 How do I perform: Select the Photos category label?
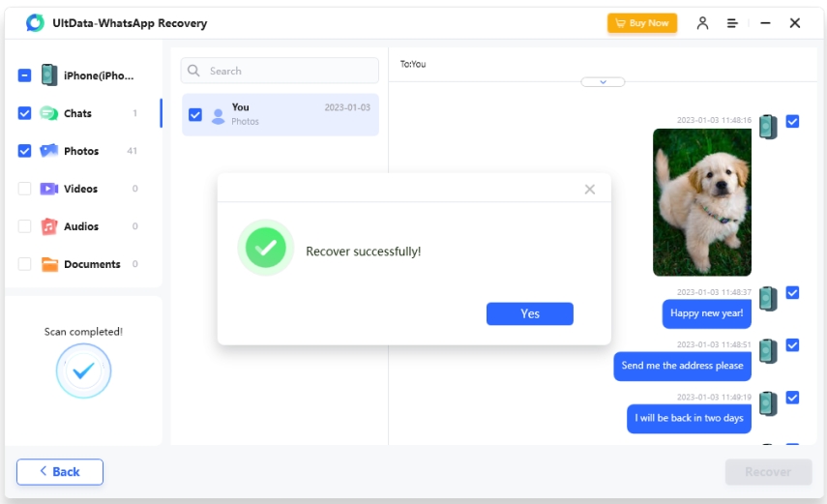pos(81,151)
